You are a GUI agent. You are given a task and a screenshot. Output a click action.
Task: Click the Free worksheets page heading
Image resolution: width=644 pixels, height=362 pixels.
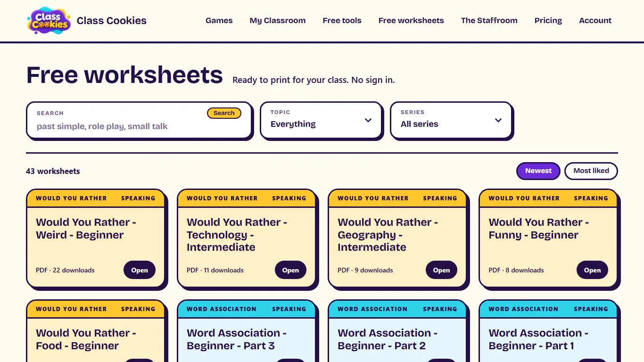(x=124, y=75)
